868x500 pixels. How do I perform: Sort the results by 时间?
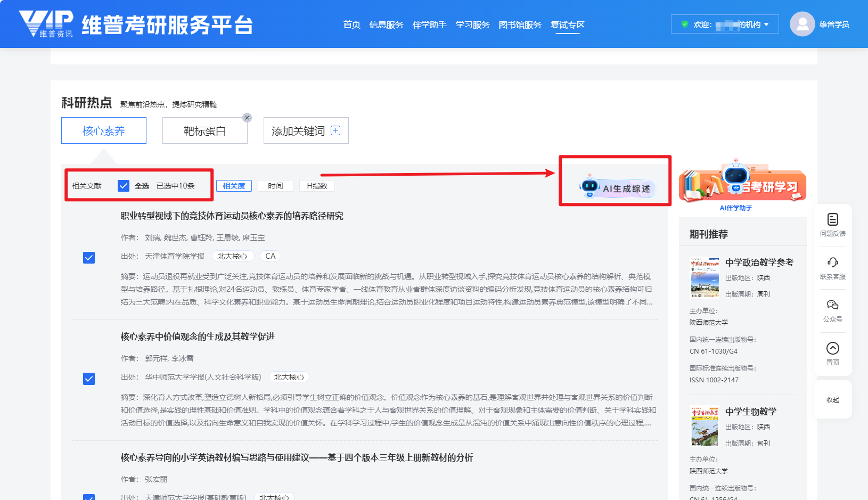pyautogui.click(x=275, y=186)
